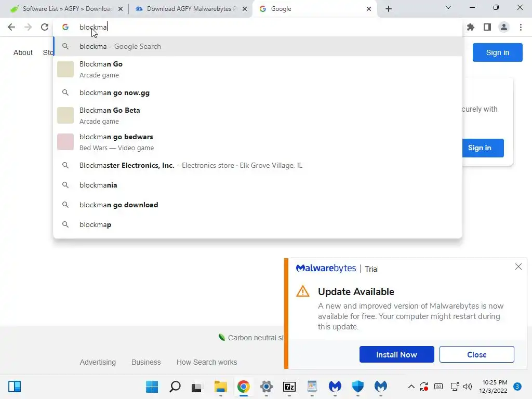Close the Software List AGFY tab

121,9
